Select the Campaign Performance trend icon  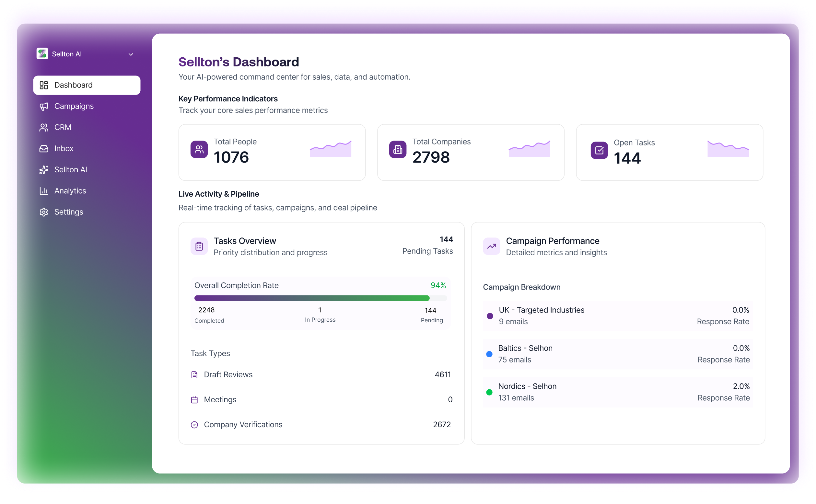[491, 246]
